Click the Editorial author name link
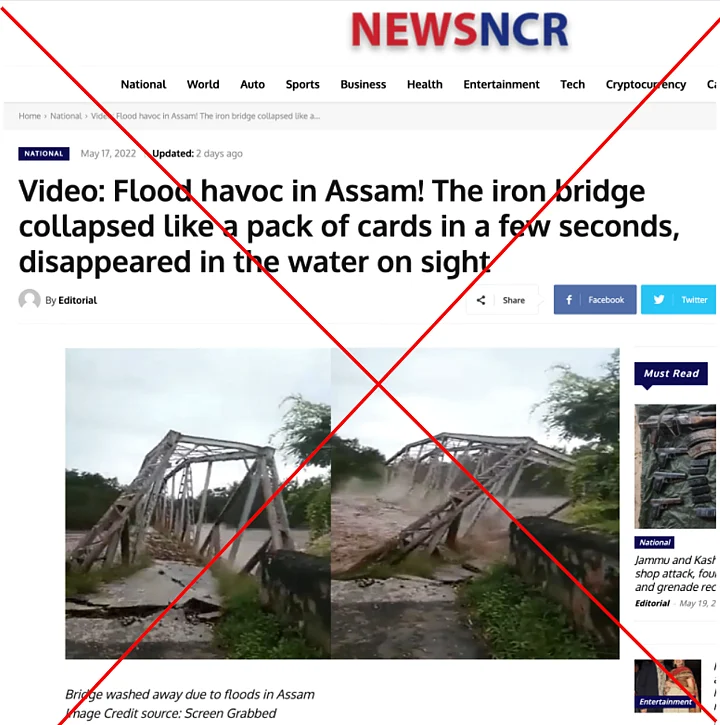This screenshot has height=725, width=720. [x=78, y=300]
